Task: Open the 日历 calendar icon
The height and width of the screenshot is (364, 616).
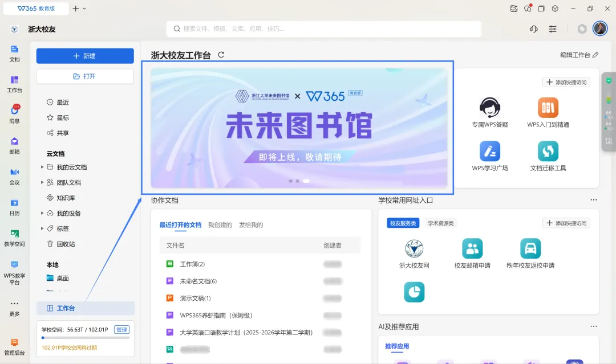Action: tap(14, 207)
